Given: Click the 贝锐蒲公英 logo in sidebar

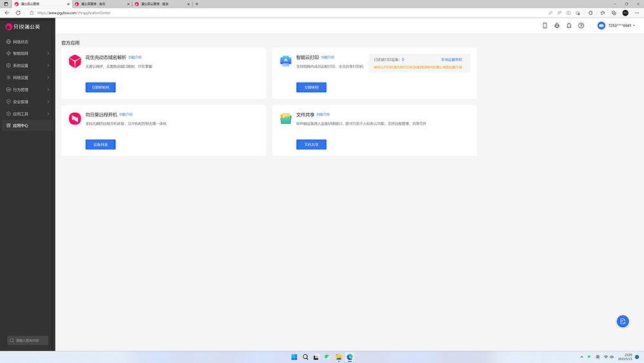Looking at the screenshot, I should [x=23, y=26].
